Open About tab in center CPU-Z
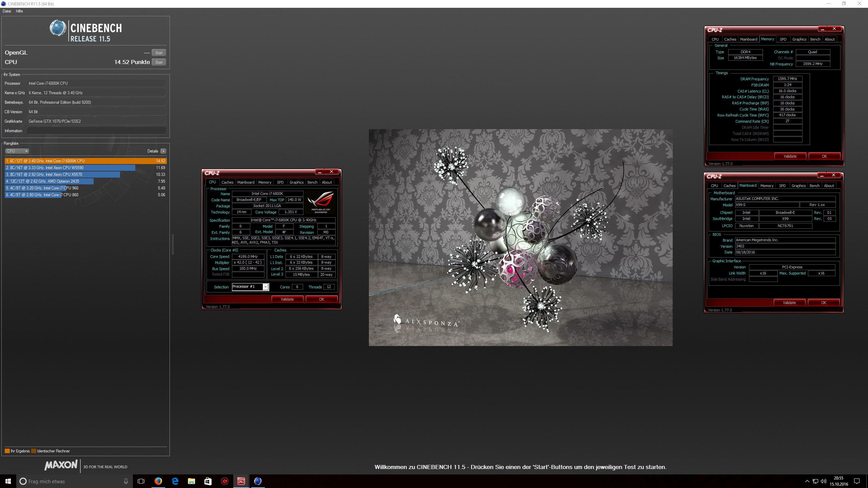 point(327,182)
